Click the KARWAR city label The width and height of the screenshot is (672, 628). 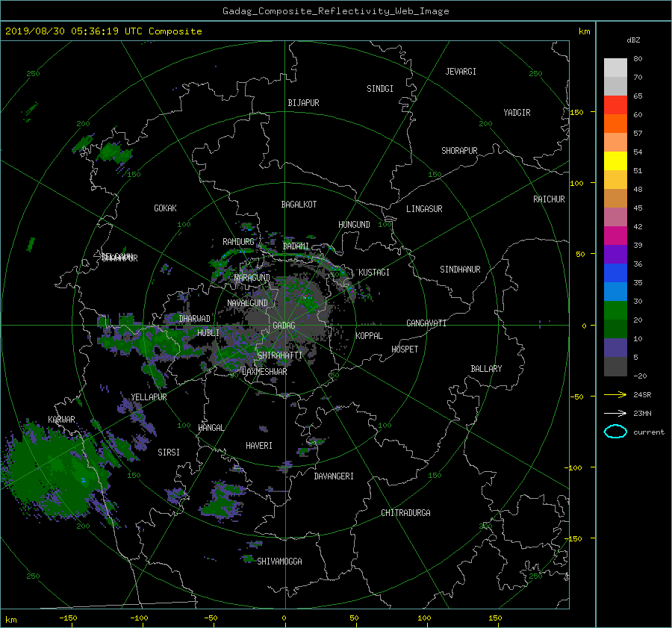pyautogui.click(x=61, y=420)
